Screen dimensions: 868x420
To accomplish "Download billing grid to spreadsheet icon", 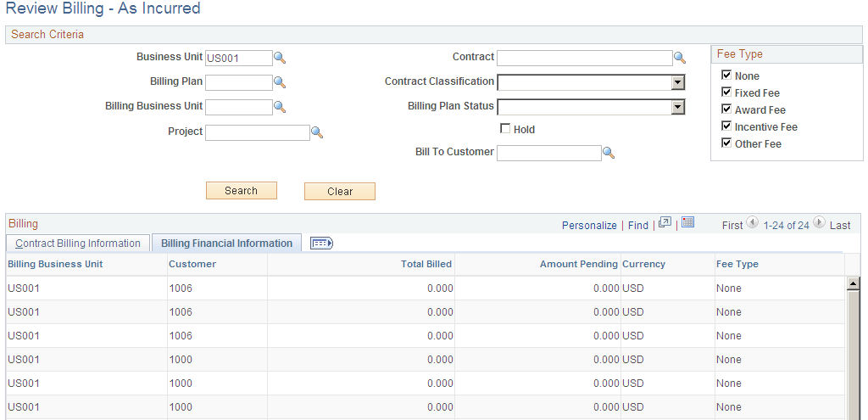I will 688,223.
